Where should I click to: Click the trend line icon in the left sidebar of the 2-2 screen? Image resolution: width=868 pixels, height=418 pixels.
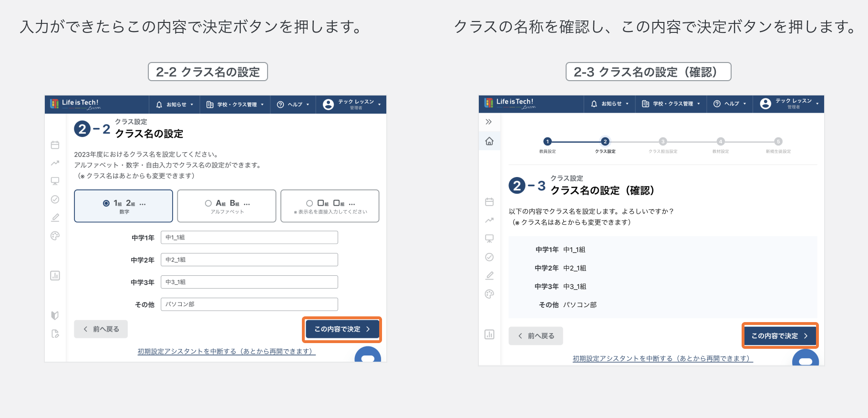[55, 163]
